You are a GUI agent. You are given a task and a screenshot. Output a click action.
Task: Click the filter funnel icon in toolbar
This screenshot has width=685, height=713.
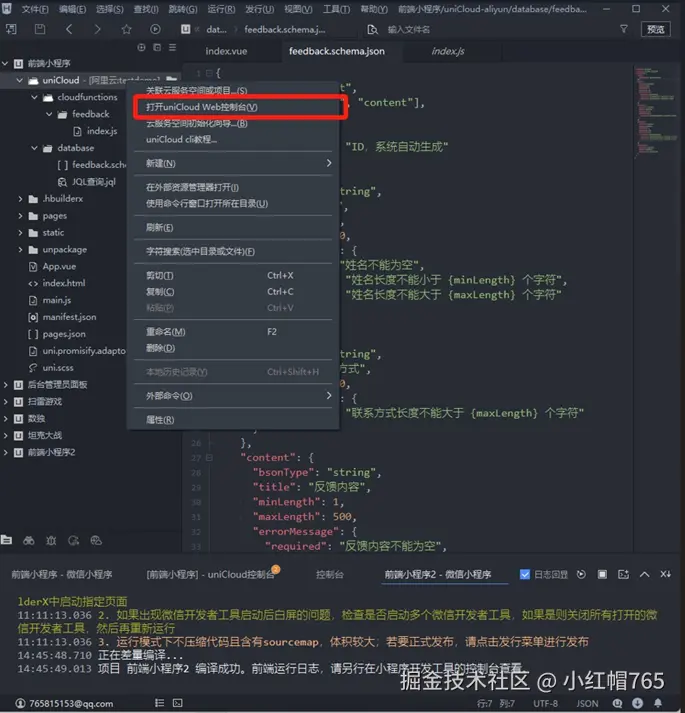pos(624,29)
